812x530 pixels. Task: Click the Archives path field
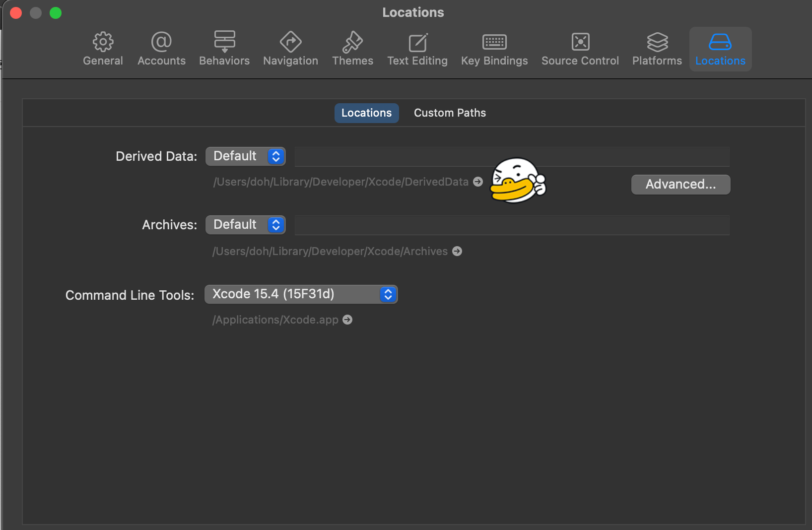pyautogui.click(x=512, y=225)
